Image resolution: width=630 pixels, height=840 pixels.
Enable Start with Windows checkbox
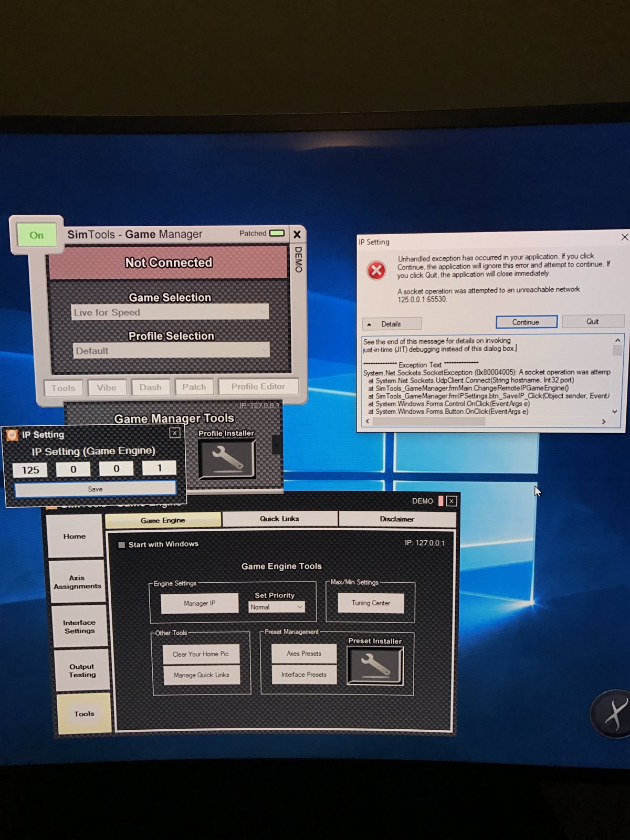[122, 544]
